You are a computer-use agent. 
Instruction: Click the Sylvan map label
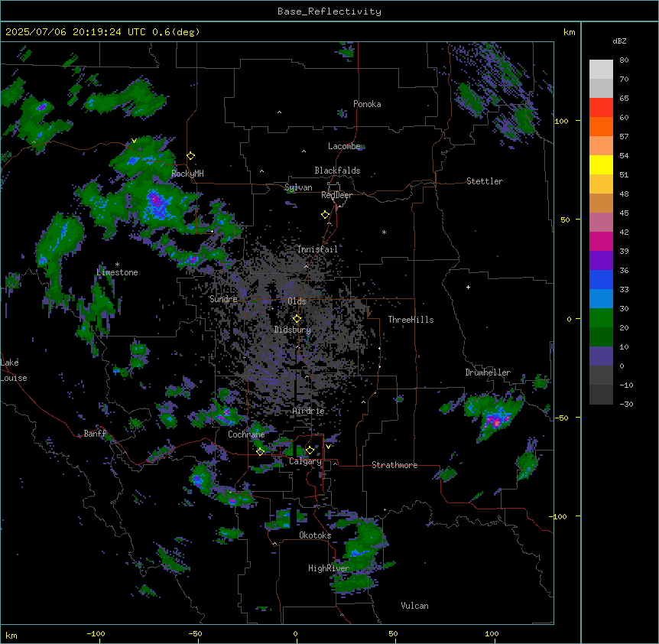298,187
